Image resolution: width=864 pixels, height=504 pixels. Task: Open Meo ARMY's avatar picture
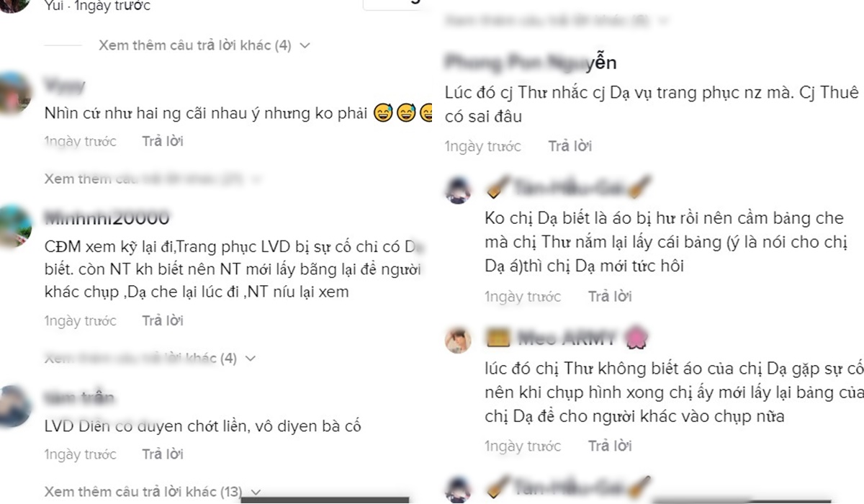(x=457, y=340)
